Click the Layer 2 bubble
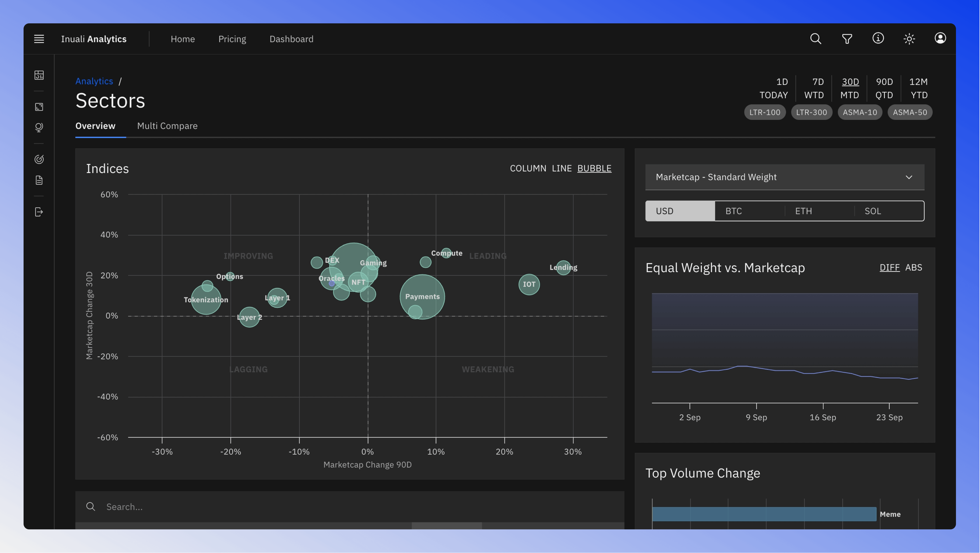Image resolution: width=980 pixels, height=553 pixels. tap(249, 317)
